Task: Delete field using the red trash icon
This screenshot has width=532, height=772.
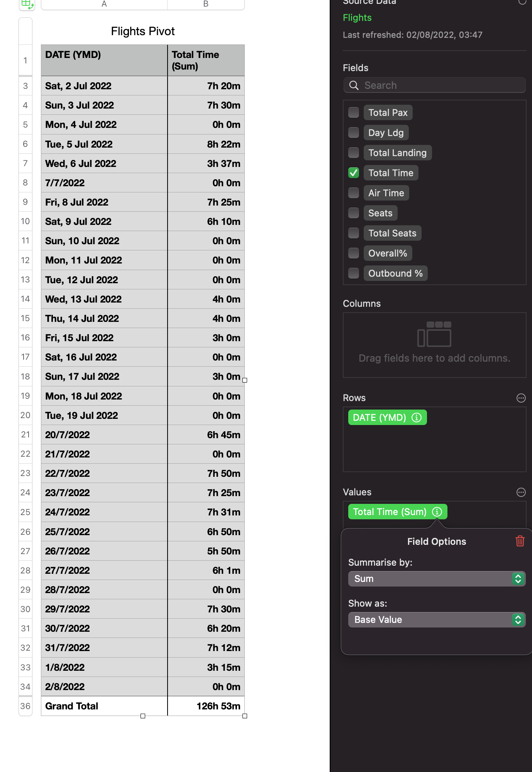Action: point(520,541)
